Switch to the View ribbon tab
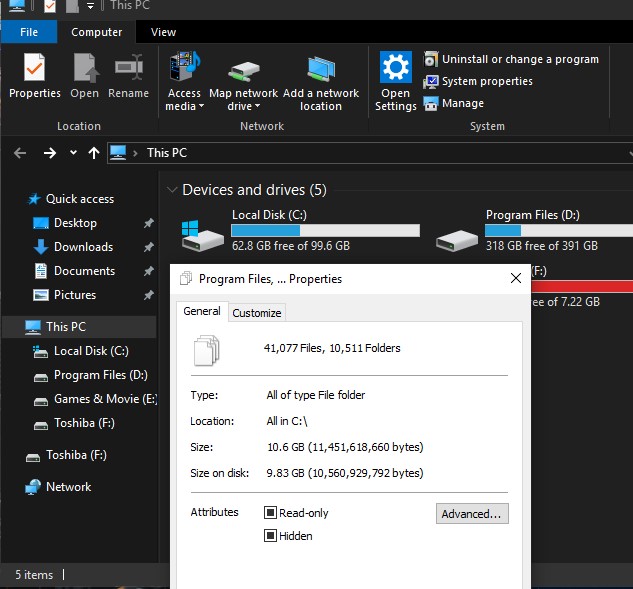This screenshot has height=589, width=633. coord(163,32)
